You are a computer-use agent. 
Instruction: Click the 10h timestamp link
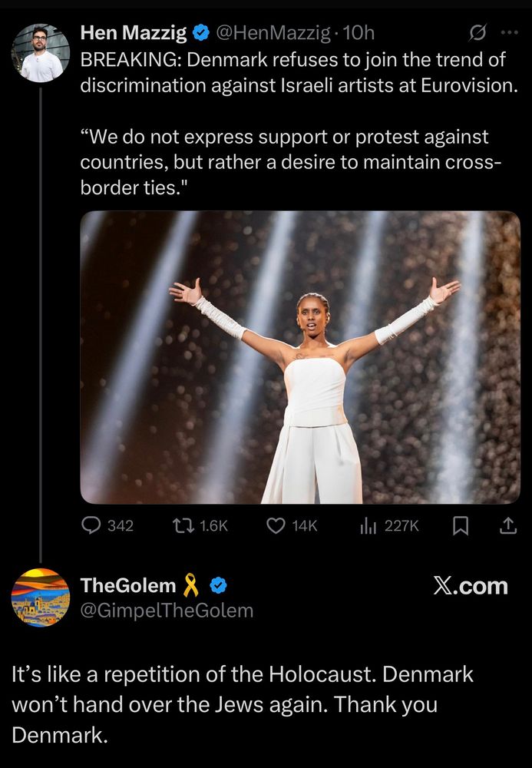(359, 33)
